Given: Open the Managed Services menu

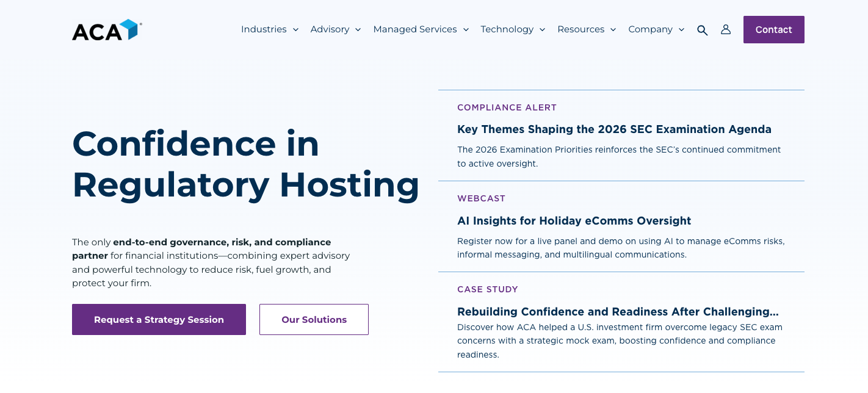Looking at the screenshot, I should 414,29.
